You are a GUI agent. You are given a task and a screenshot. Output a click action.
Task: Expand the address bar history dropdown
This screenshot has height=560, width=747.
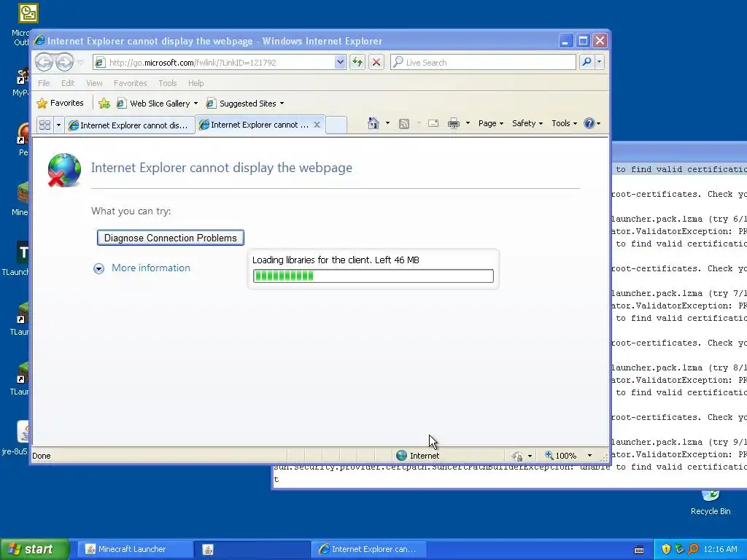pos(340,63)
